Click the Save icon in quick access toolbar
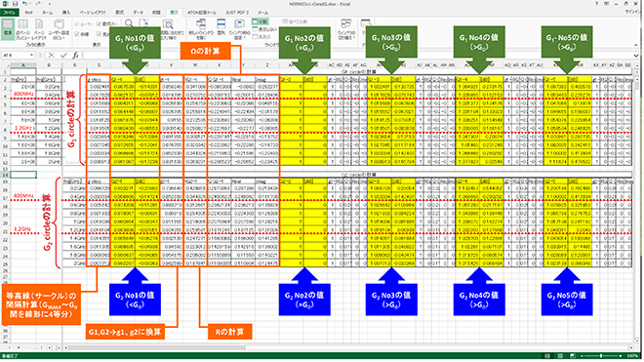The height and width of the screenshot is (362, 644). click(x=16, y=4)
